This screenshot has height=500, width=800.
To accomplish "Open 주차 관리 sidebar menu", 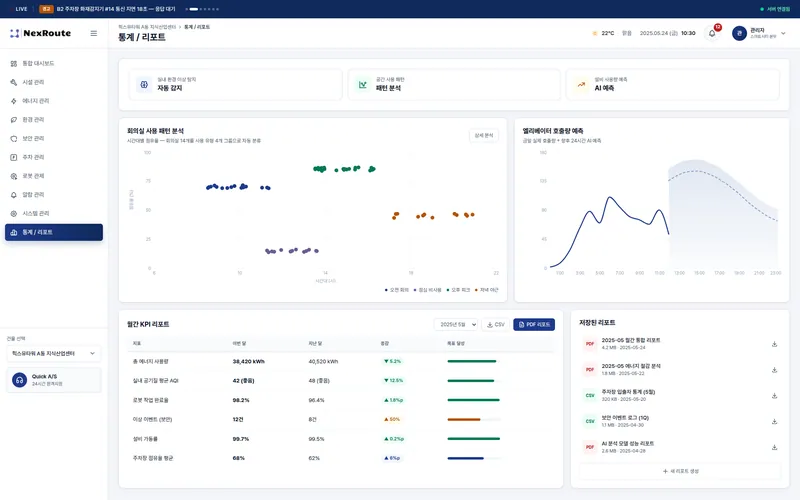I will [x=54, y=157].
